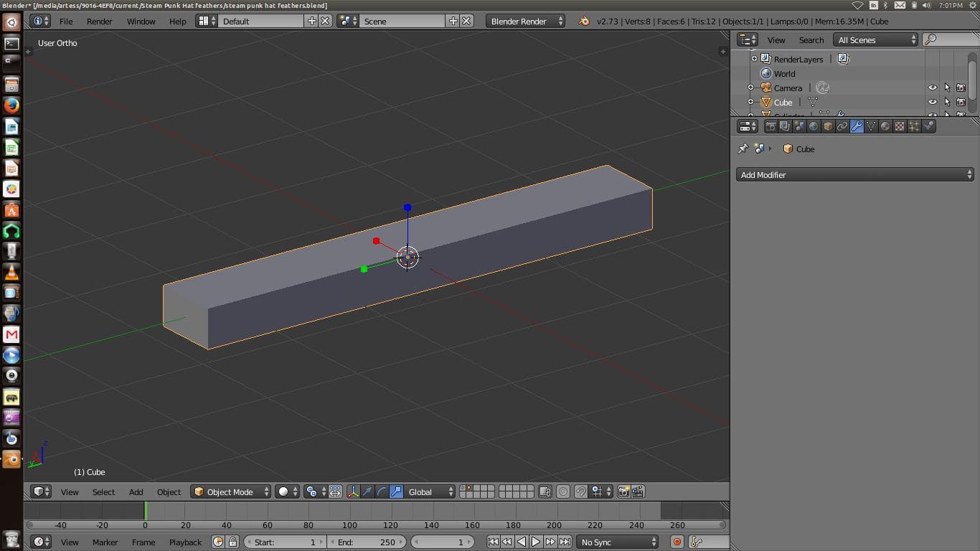Open the Render menu
The image size is (980, 551).
coord(99,22)
